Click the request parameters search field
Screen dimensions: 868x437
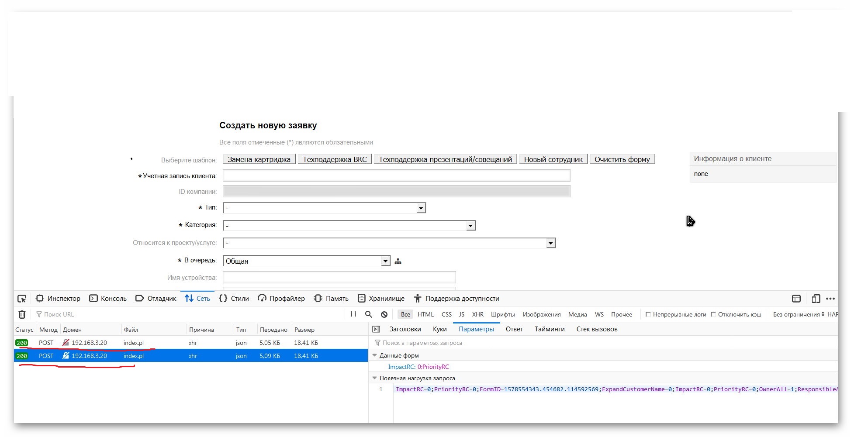tap(603, 343)
